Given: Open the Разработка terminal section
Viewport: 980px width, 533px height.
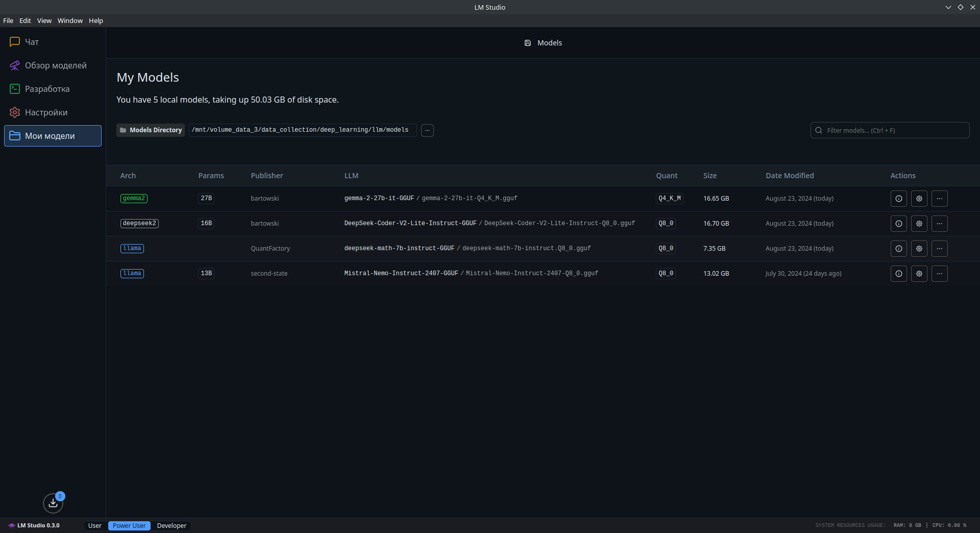Looking at the screenshot, I should tap(53, 89).
